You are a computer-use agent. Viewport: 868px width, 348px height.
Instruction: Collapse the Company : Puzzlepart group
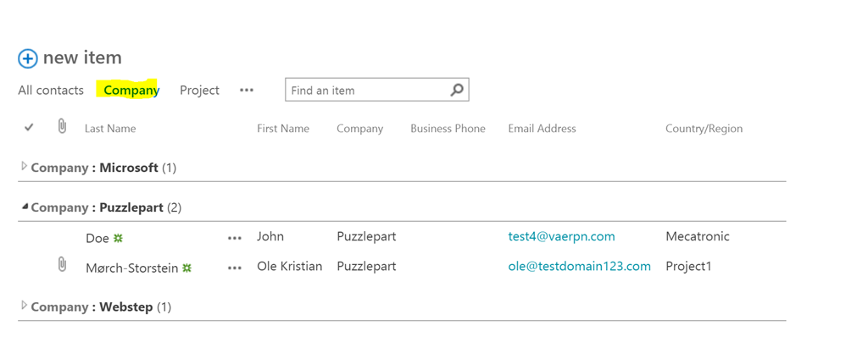tap(25, 207)
